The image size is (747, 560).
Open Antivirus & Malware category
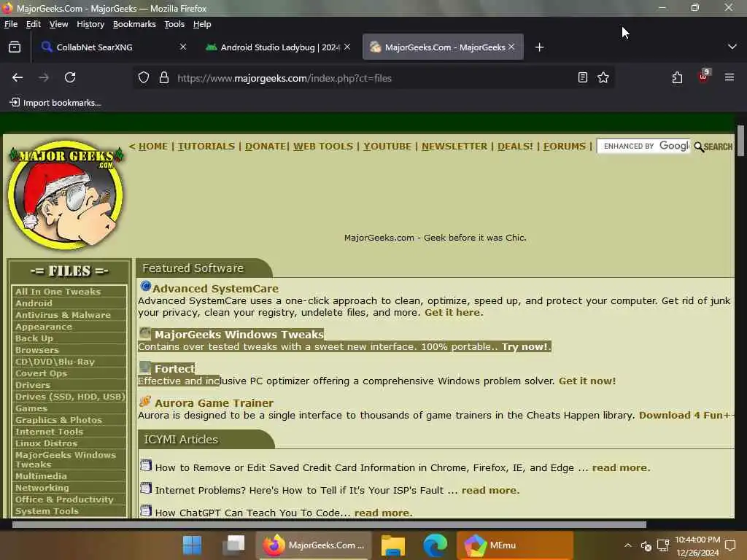pos(63,315)
